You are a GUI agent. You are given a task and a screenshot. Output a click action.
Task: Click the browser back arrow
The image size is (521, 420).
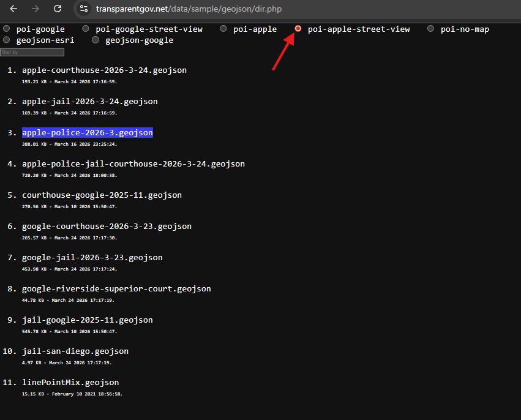click(13, 9)
